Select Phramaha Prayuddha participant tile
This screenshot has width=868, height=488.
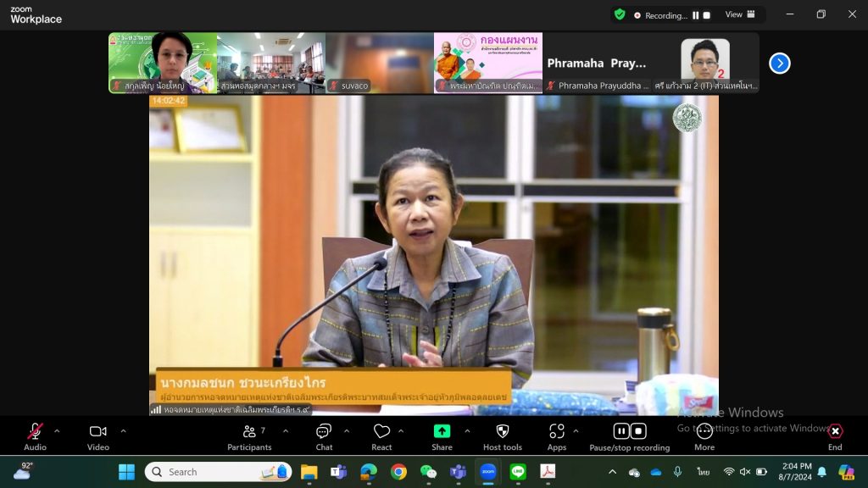[597, 63]
